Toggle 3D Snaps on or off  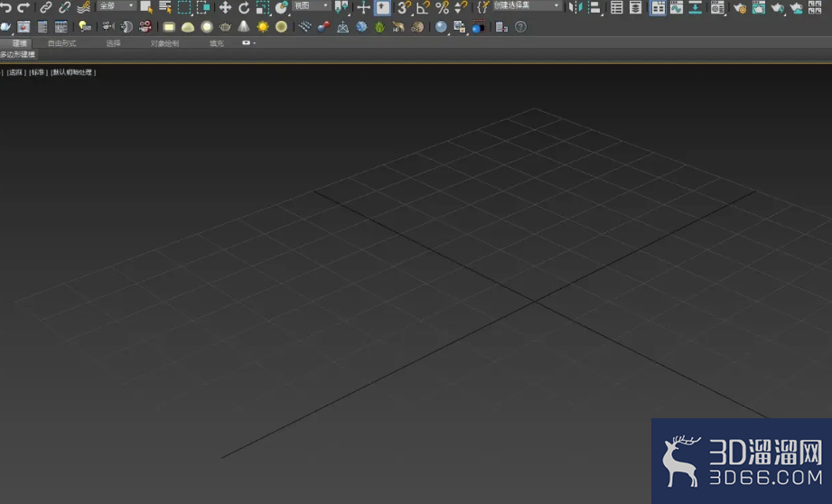(405, 7)
